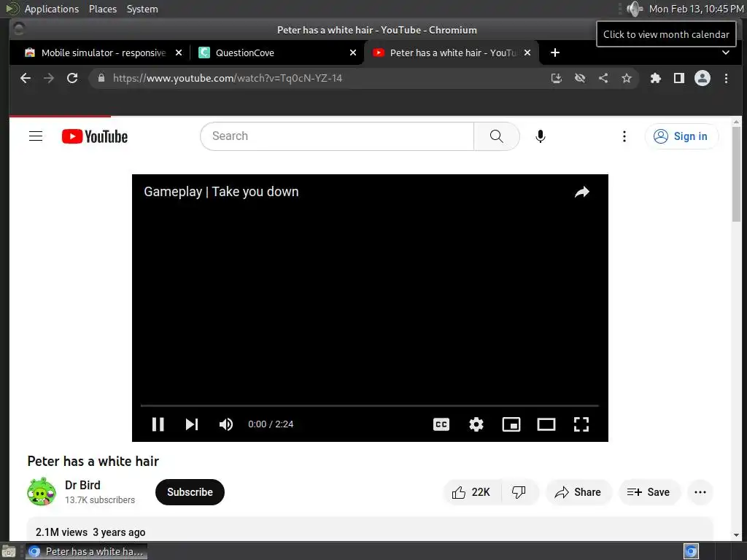
Task: Toggle the browser side panel
Action: [679, 78]
